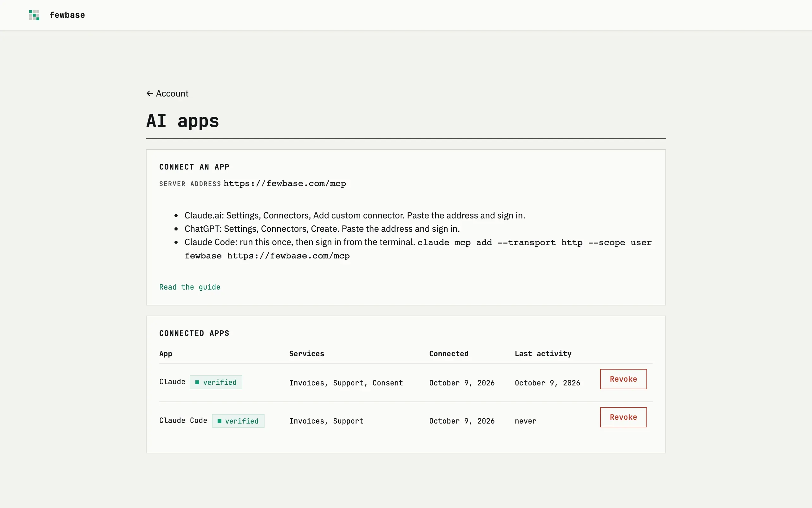Click the CONNECTED APPS heading
Image resolution: width=812 pixels, height=508 pixels.
point(194,333)
